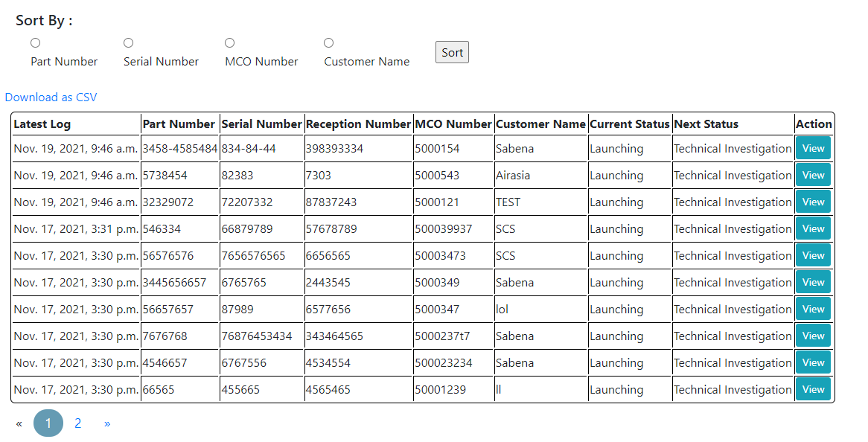The height and width of the screenshot is (442, 868).
Task: View the record with MCO number 50003473
Action: 813,255
